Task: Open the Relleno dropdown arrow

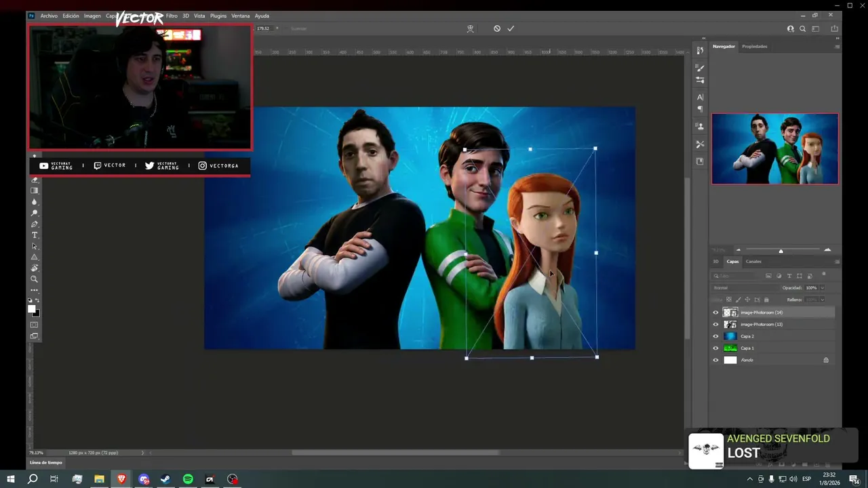Action: [823, 300]
